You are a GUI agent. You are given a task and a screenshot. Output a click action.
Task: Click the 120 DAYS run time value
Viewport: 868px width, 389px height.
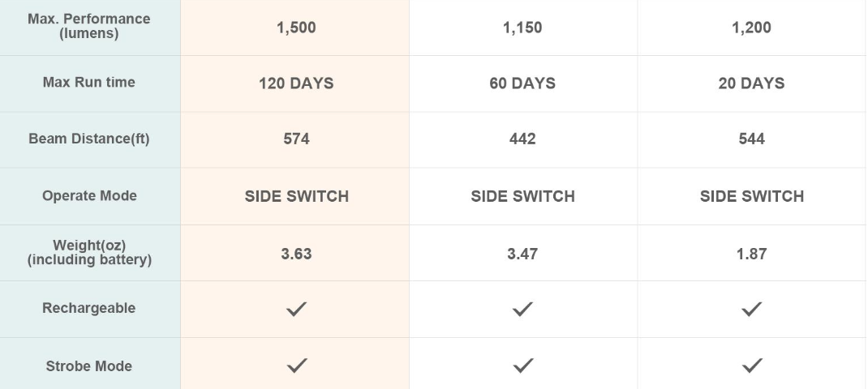point(296,83)
